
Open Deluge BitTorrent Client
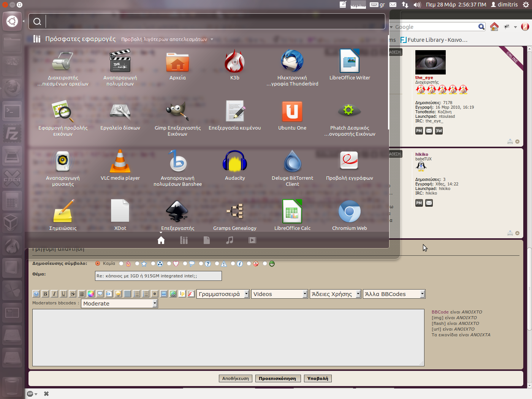tap(292, 161)
